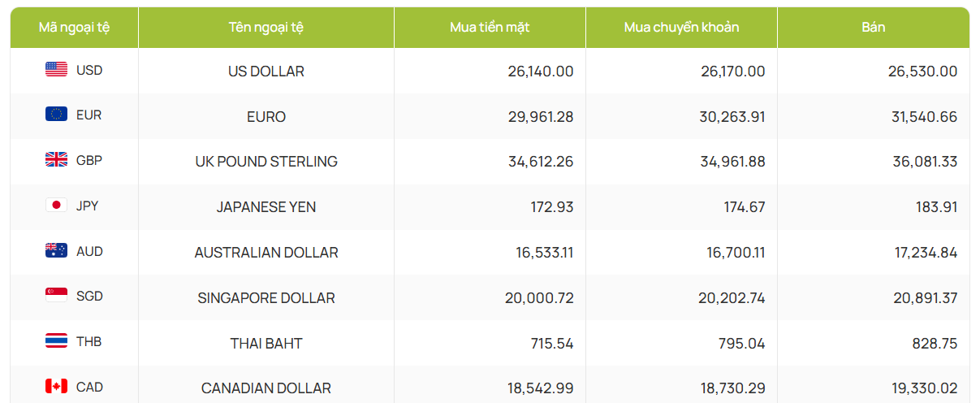Click the UK flag icon next to GBP
The image size is (980, 403).
coord(56,160)
